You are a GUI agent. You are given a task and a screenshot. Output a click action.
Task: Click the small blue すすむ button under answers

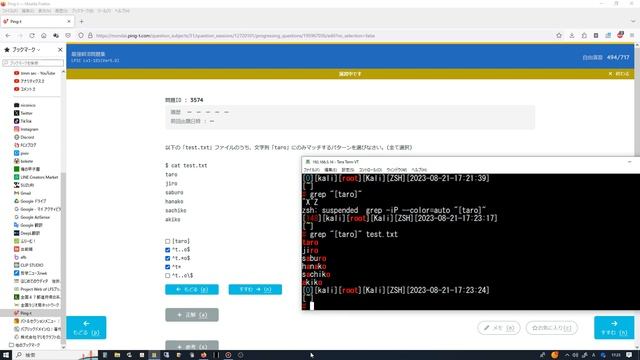[x=255, y=289]
